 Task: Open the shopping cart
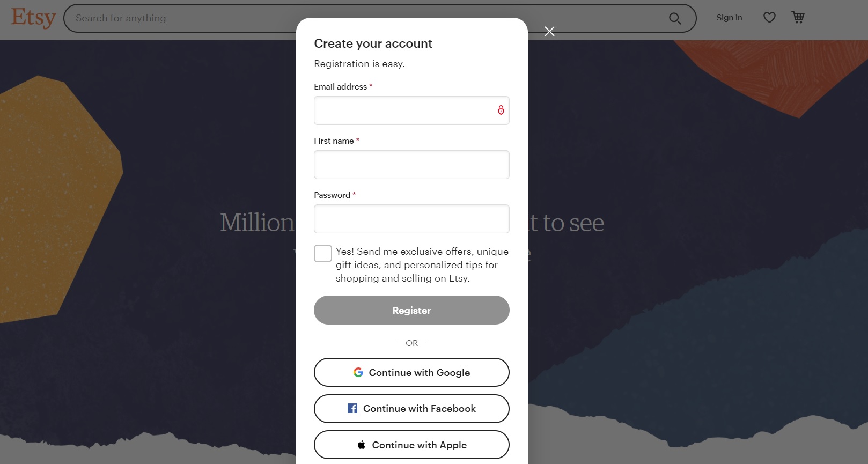point(798,18)
